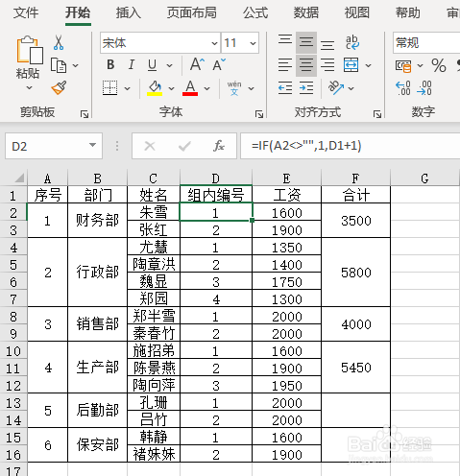This screenshot has height=476, width=460.
Task: Increase font size with large A
Action: (x=197, y=64)
